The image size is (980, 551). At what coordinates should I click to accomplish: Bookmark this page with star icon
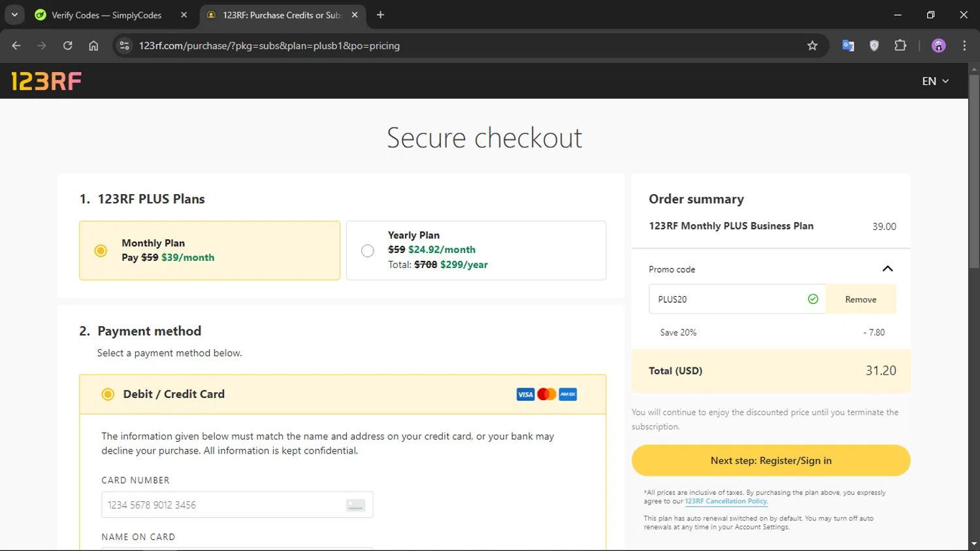pyautogui.click(x=812, y=46)
